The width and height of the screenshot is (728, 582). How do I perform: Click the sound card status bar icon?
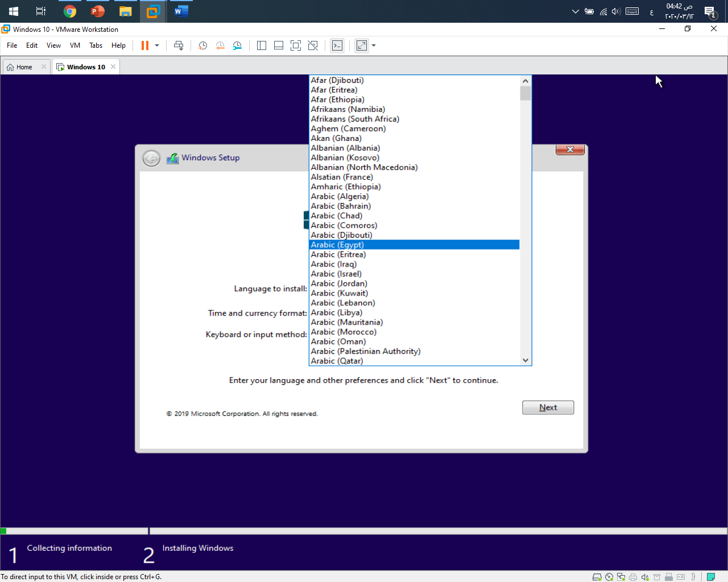point(645,577)
